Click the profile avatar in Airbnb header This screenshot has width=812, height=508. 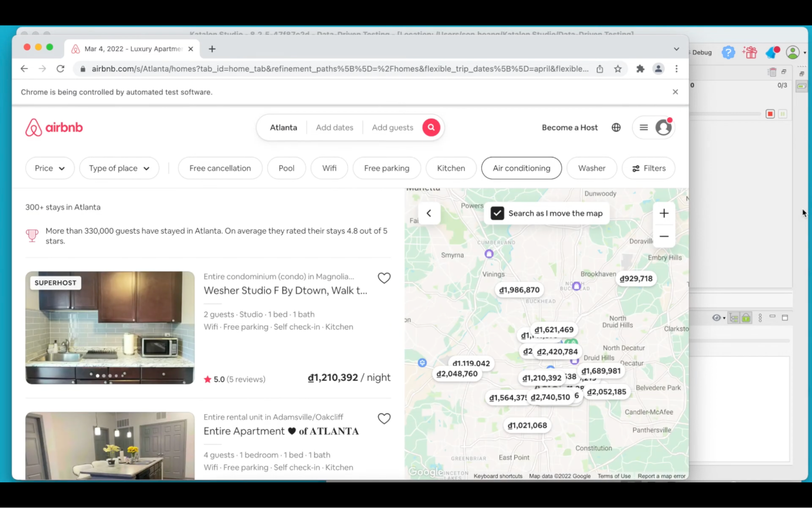(663, 128)
